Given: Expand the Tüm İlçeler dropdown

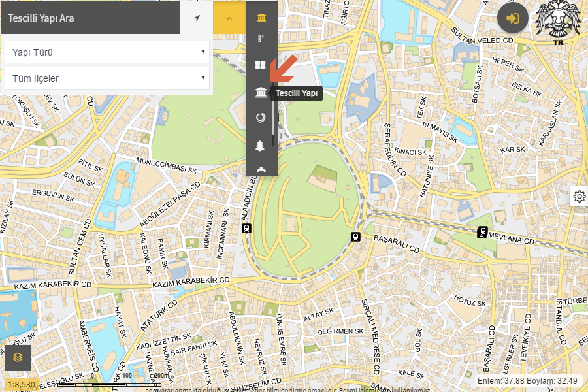Looking at the screenshot, I should click(107, 78).
